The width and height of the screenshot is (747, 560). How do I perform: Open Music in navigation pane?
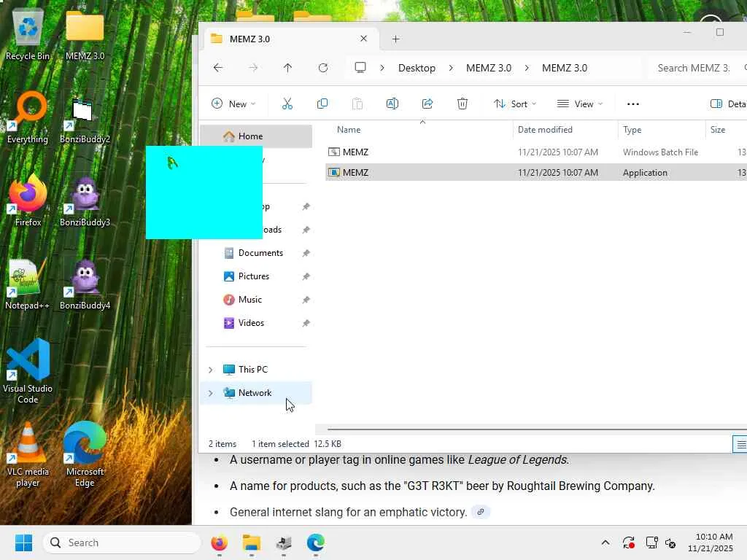249,300
